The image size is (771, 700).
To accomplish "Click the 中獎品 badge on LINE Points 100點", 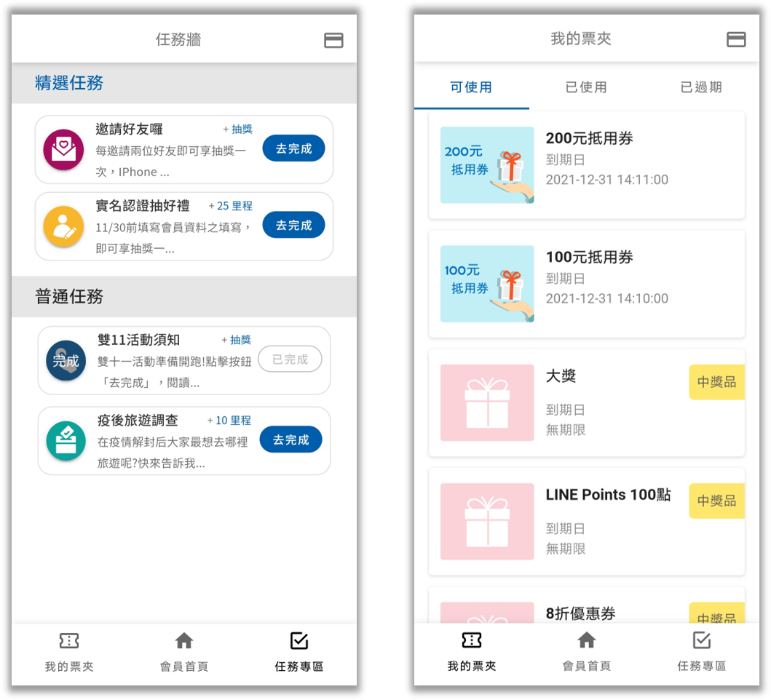I will (716, 501).
